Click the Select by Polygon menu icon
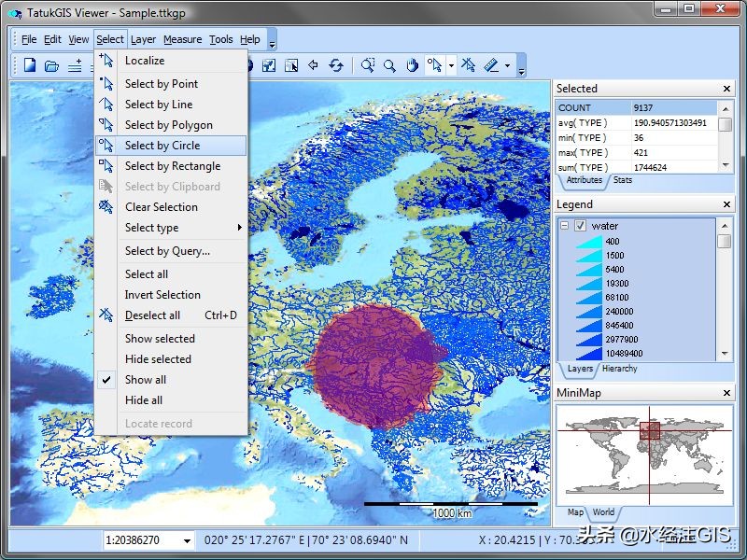 (x=106, y=125)
